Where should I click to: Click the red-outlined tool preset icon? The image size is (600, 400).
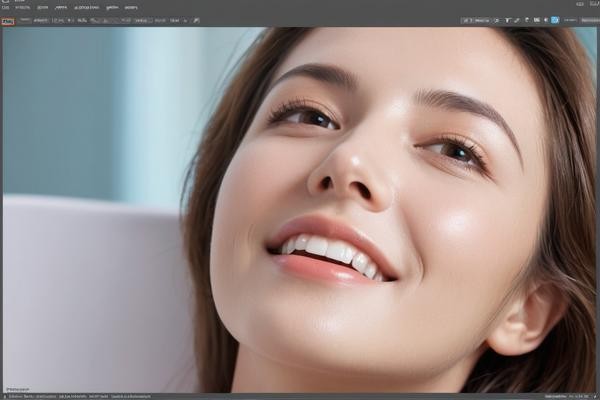pyautogui.click(x=8, y=20)
